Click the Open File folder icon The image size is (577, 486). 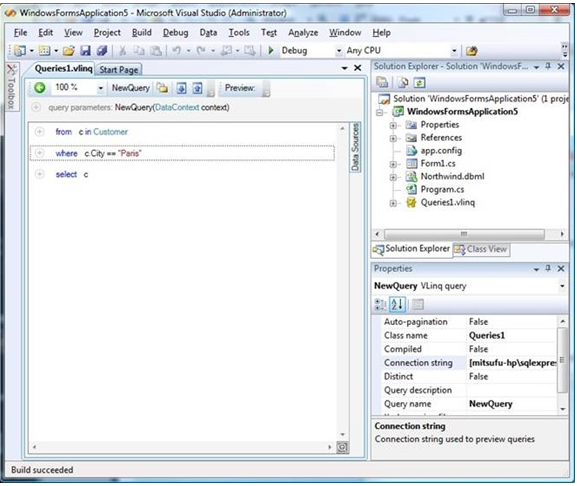tap(68, 50)
